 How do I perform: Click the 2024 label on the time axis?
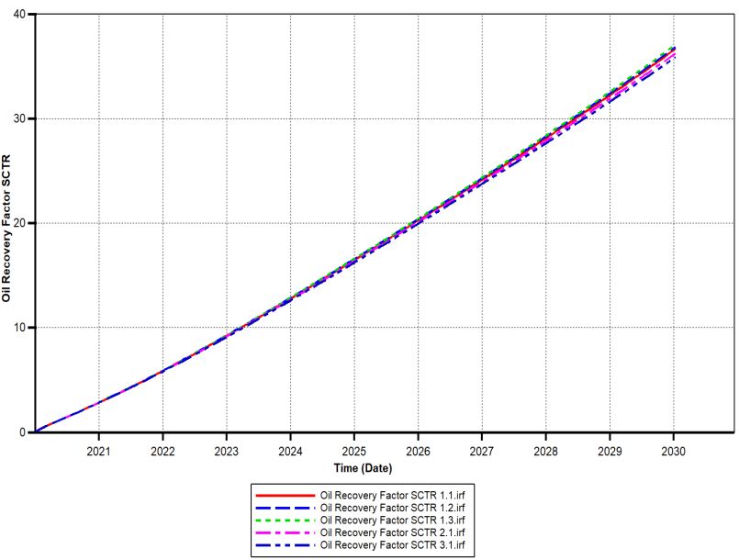[290, 451]
